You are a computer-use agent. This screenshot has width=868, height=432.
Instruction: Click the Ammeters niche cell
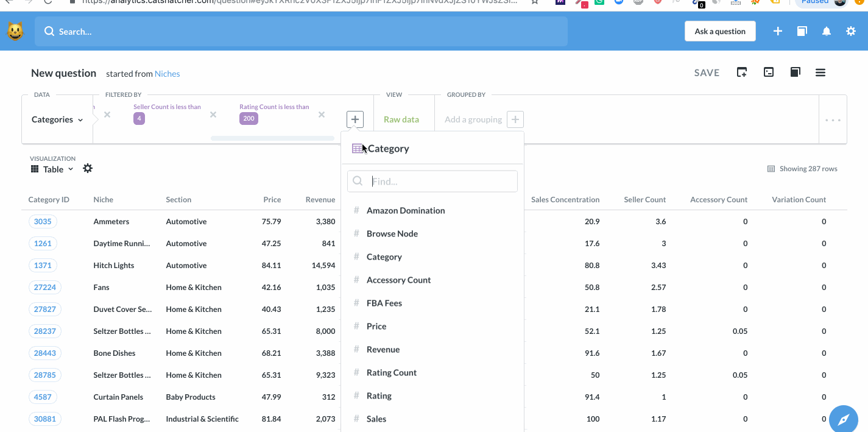111,222
